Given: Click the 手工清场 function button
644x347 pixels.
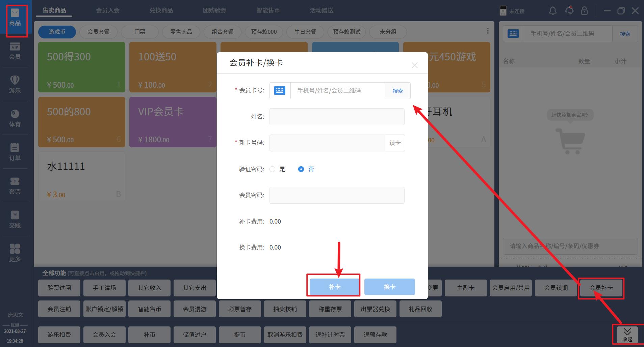Looking at the screenshot, I should tap(104, 288).
